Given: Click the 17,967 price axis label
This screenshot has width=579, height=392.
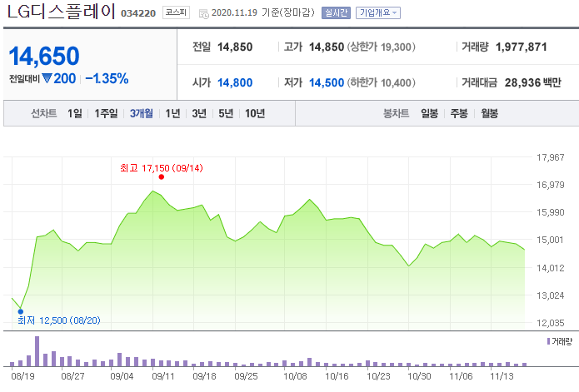Looking at the screenshot, I should point(550,157).
